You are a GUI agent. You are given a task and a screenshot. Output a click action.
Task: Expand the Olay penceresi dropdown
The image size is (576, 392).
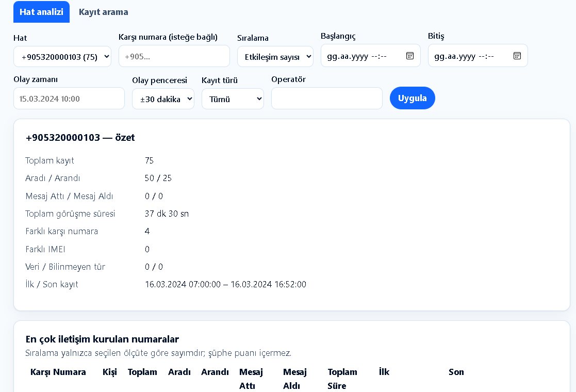[x=163, y=99]
